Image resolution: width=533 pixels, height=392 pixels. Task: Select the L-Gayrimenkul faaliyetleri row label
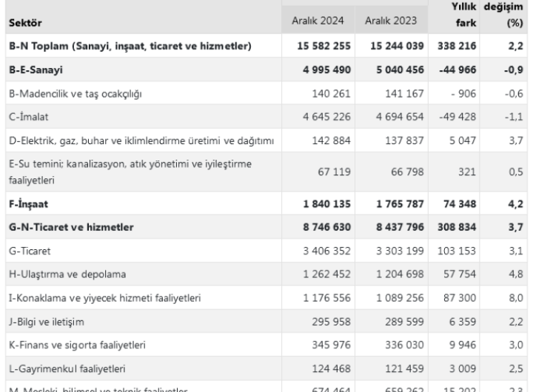pos(69,369)
